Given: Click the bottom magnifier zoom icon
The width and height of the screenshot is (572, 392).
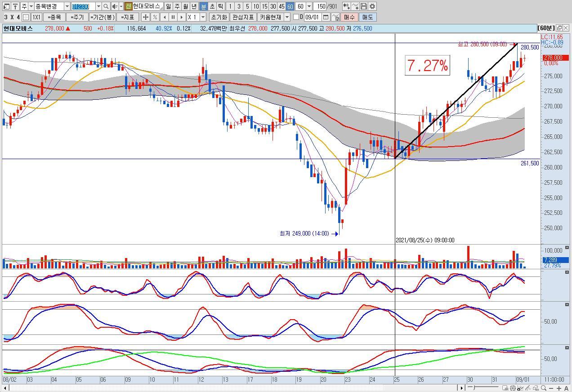Looking at the screenshot, I should pyautogui.click(x=543, y=388).
